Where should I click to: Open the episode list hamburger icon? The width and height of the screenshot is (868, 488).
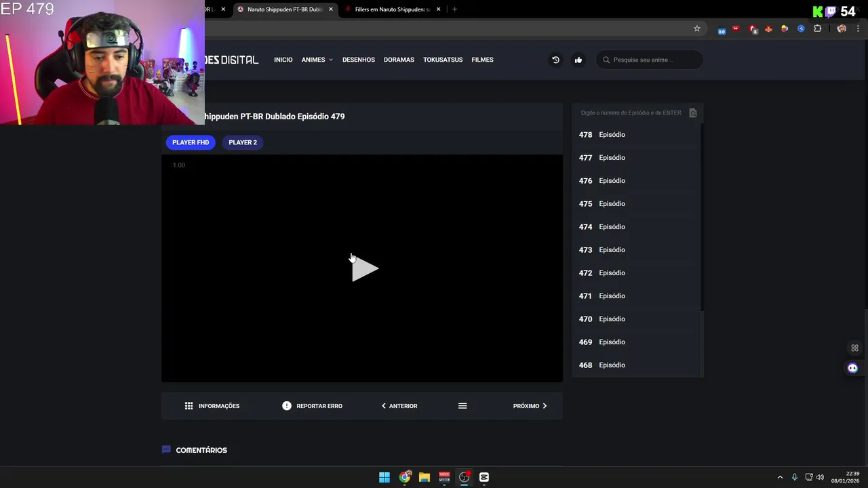click(462, 406)
